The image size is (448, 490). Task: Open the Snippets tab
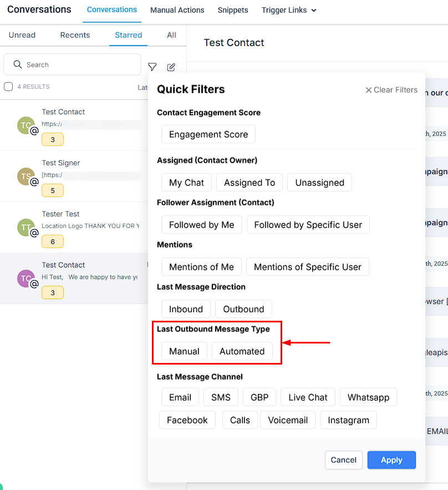tap(233, 11)
